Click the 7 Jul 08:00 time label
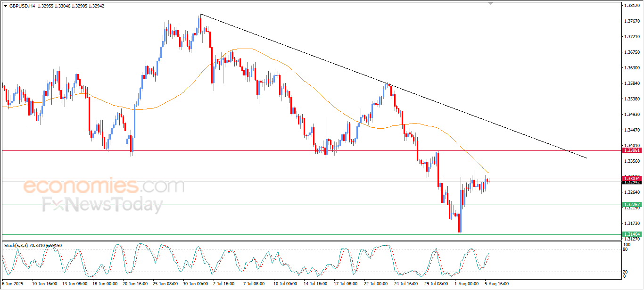The image size is (644, 290). tap(255, 284)
